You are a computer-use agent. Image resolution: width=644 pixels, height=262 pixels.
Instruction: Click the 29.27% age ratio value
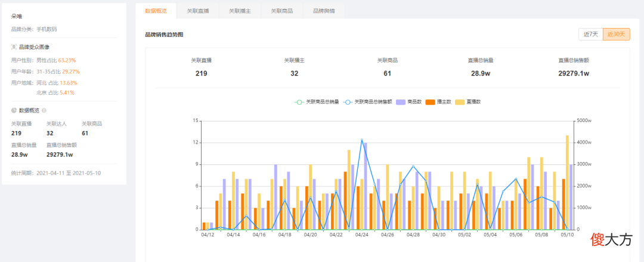(70, 72)
